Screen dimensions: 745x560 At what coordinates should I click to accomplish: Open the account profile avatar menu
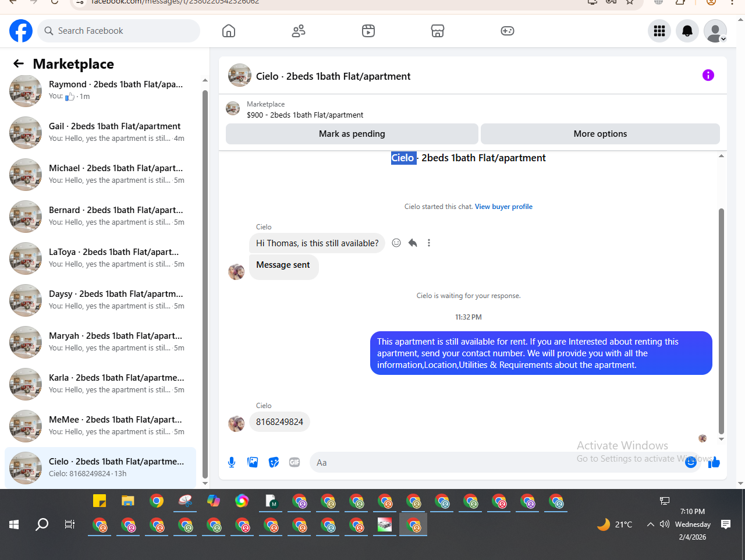point(715,31)
